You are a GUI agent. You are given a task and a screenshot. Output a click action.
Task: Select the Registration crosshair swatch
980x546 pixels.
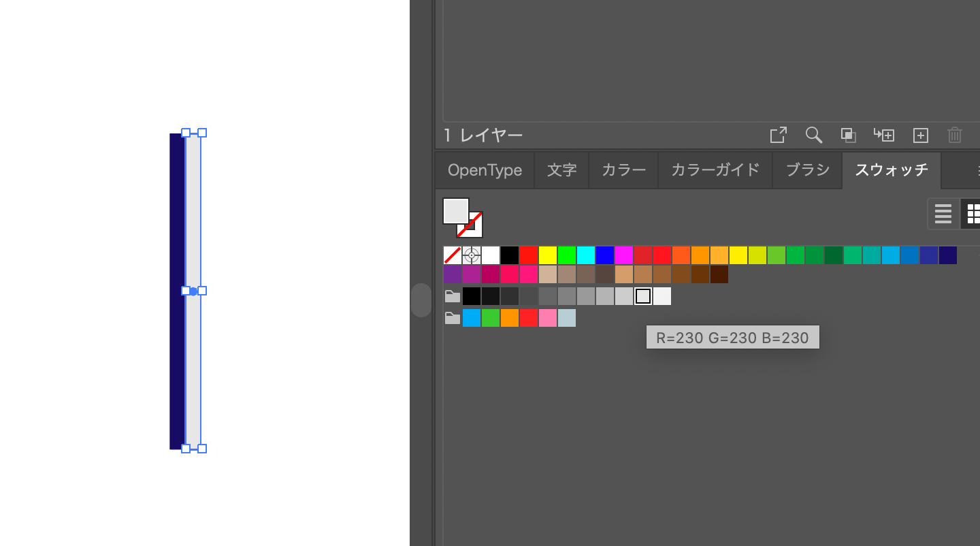(472, 255)
